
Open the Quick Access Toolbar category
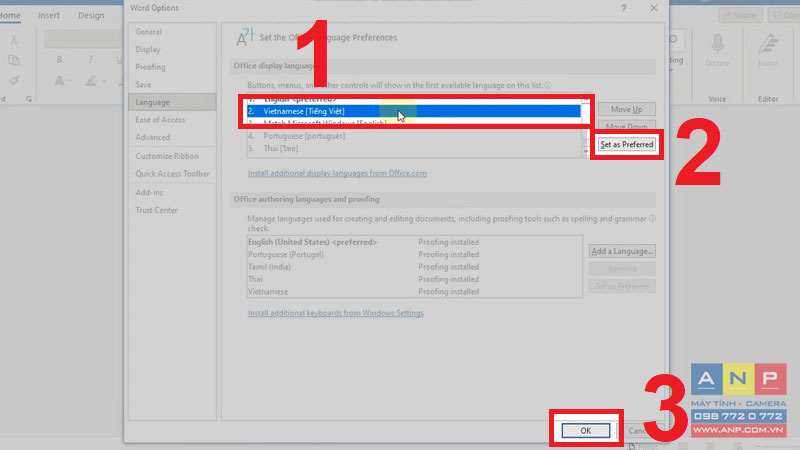pos(172,174)
